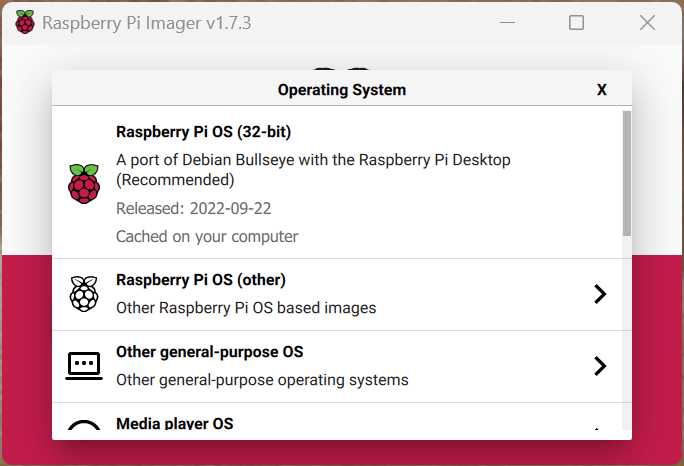Image resolution: width=684 pixels, height=466 pixels.
Task: Click the Operating System dialog header
Action: pos(342,90)
